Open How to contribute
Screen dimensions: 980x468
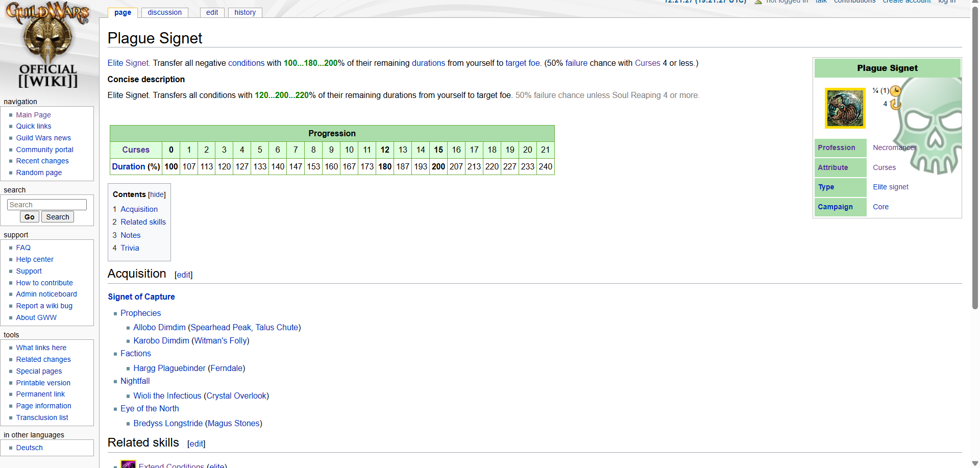[44, 283]
